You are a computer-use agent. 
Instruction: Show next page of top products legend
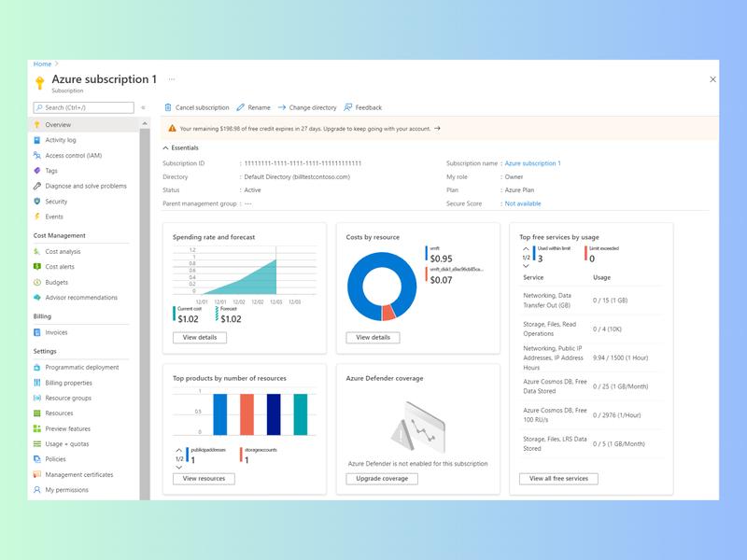pos(179,468)
